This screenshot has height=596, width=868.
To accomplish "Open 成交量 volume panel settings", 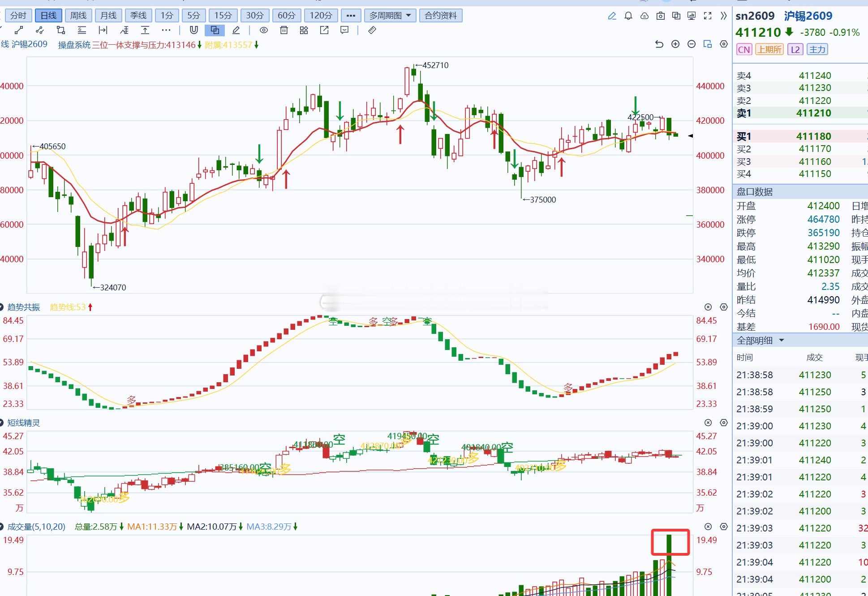I will [724, 527].
